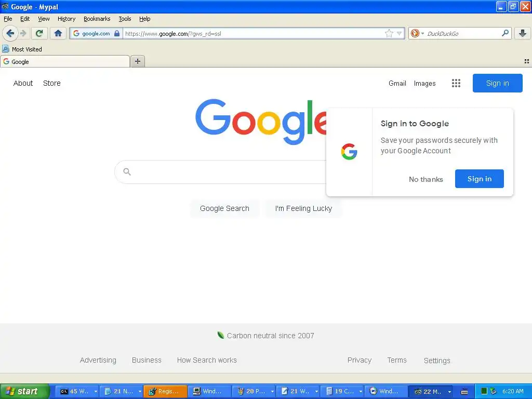Open the Terms footer link
The height and width of the screenshot is (399, 532).
coord(397,361)
